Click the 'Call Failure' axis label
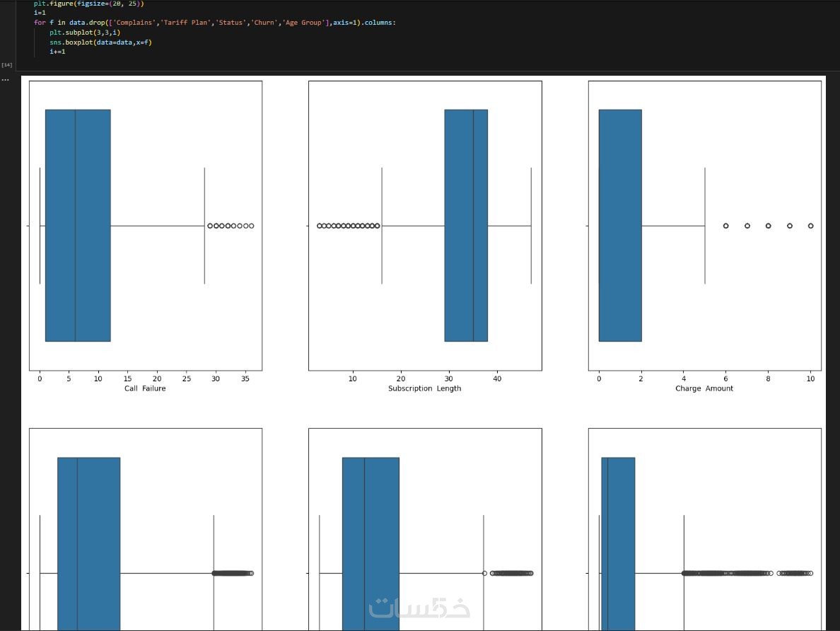Viewport: 840px width, 631px height. click(145, 388)
